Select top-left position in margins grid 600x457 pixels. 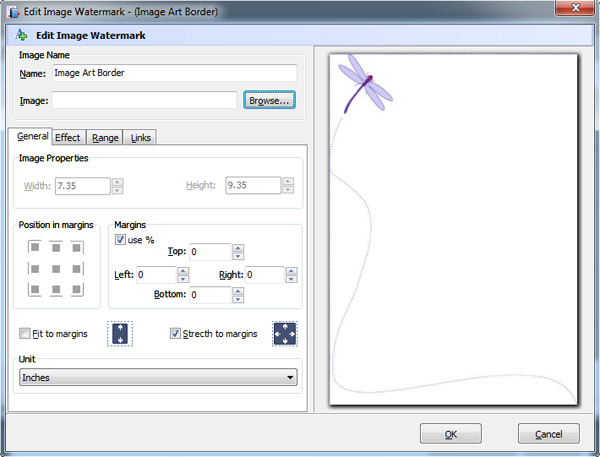point(34,248)
